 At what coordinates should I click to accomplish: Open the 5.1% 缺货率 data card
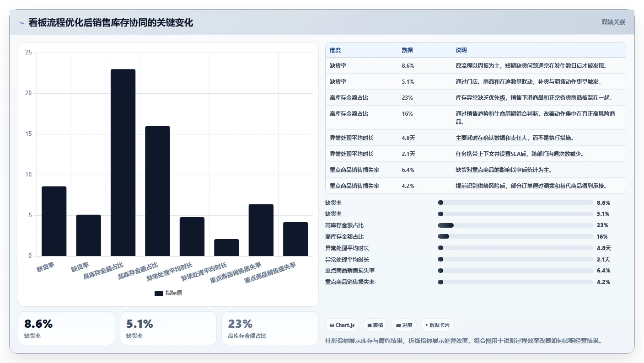[x=168, y=328]
